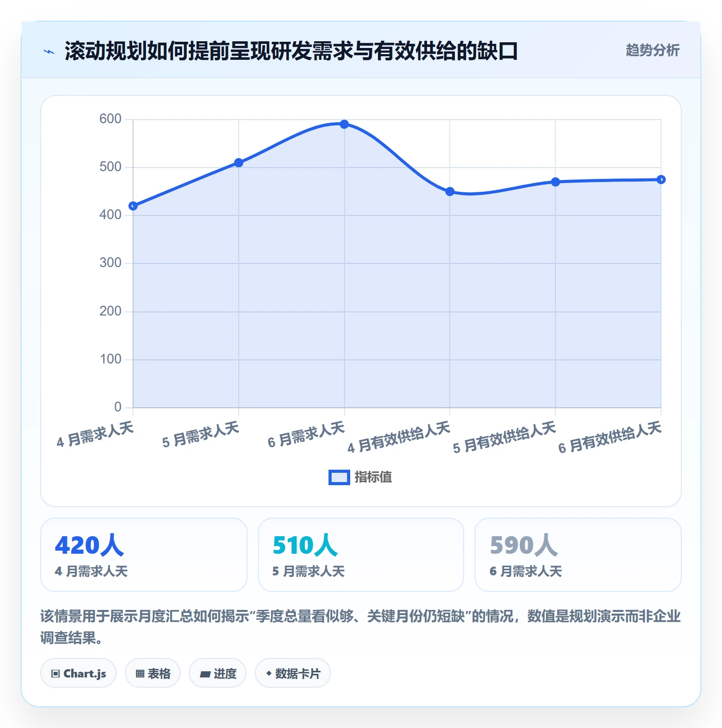This screenshot has width=722, height=728.
Task: Click x-axis label 4 月需求人天
Action: 95,434
